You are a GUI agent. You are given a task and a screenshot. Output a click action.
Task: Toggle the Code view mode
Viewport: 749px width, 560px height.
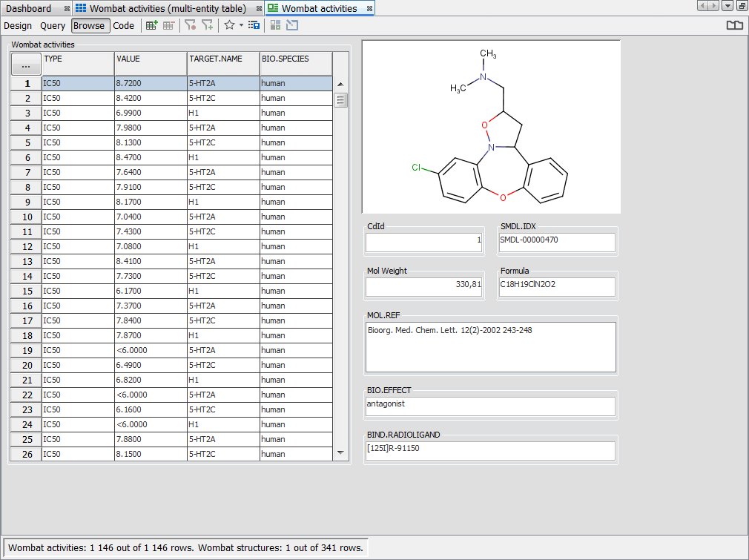(x=124, y=25)
